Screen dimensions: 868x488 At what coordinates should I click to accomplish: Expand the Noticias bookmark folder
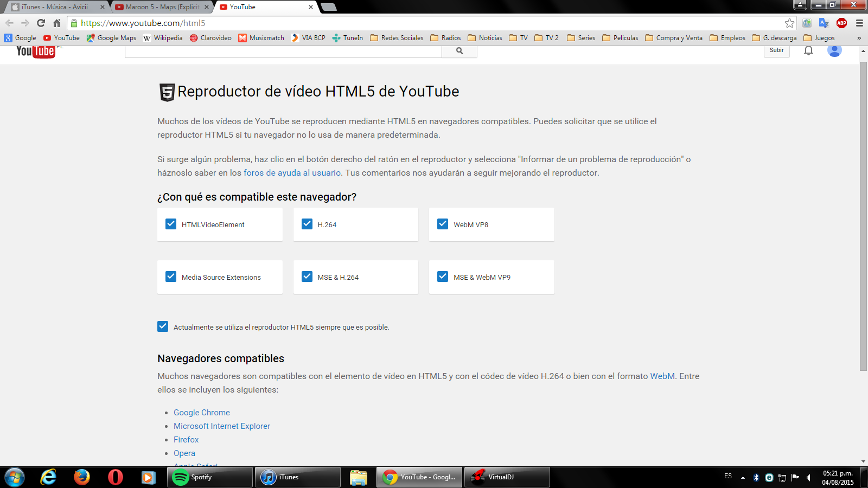(485, 38)
